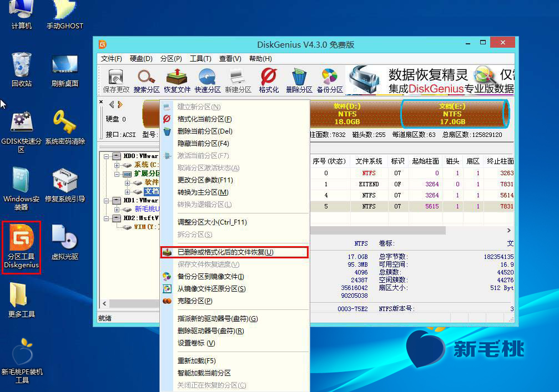The height and width of the screenshot is (392, 559).
Task: Select the 修复系统引导 desktop icon
Action: click(x=65, y=185)
